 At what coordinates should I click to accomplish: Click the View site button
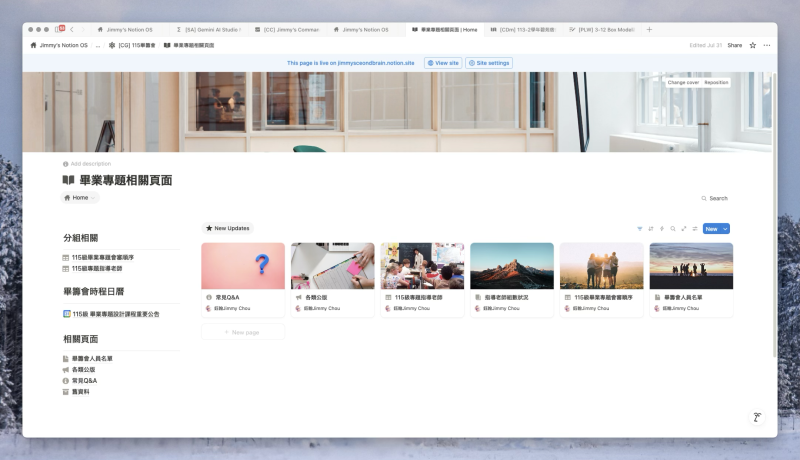coord(442,63)
